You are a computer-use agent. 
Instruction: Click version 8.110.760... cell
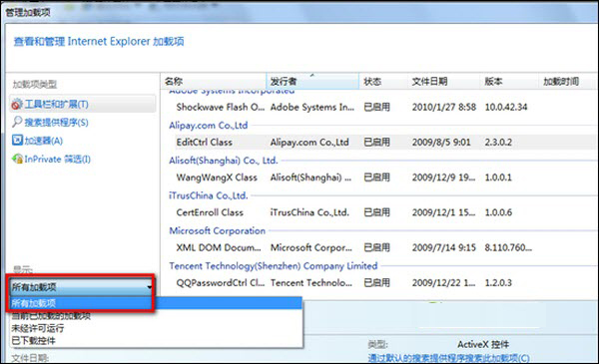508,247
